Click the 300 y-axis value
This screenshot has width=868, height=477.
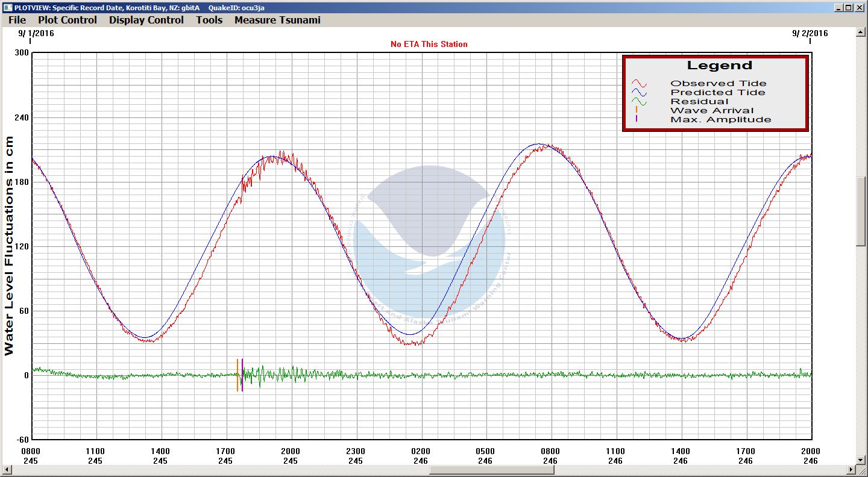[22, 52]
